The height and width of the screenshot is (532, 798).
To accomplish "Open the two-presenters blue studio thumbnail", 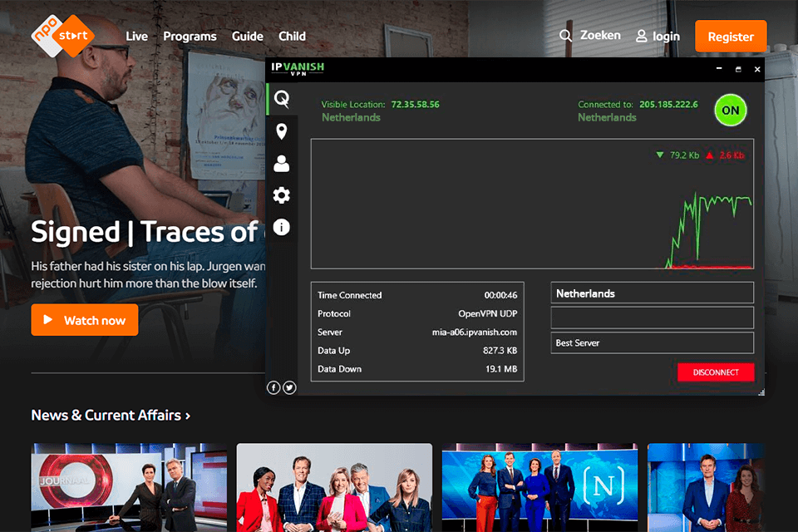I will point(706,487).
